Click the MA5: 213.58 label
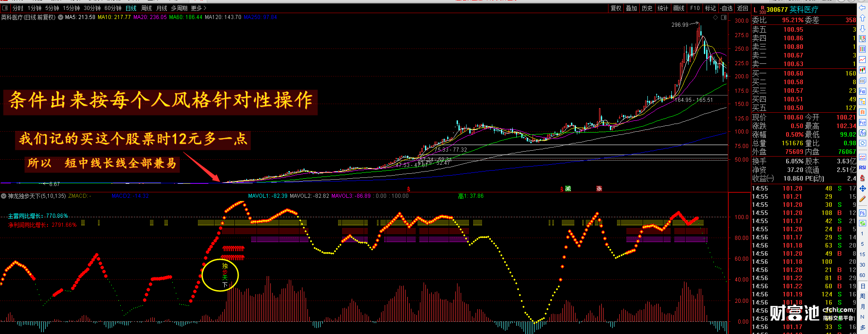 click(80, 17)
